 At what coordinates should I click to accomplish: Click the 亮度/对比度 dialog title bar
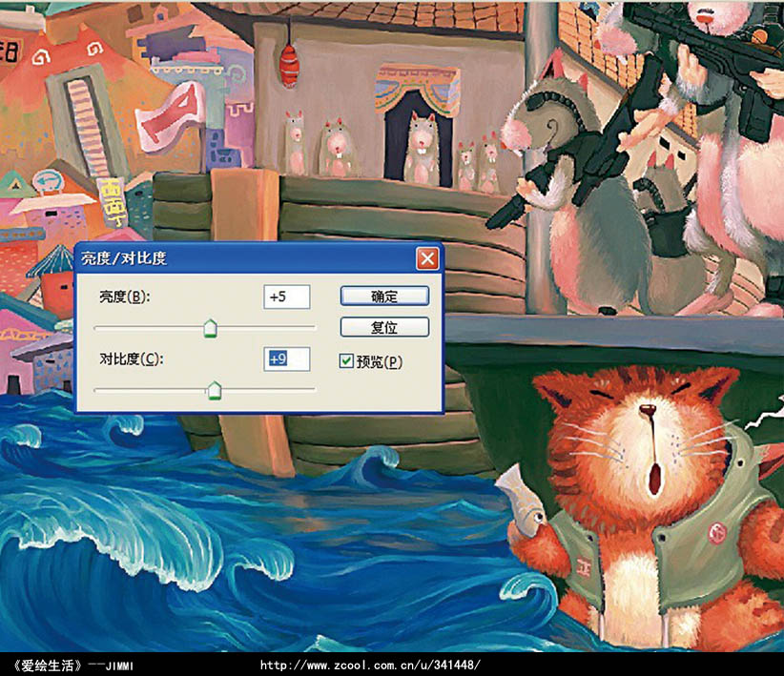259,258
